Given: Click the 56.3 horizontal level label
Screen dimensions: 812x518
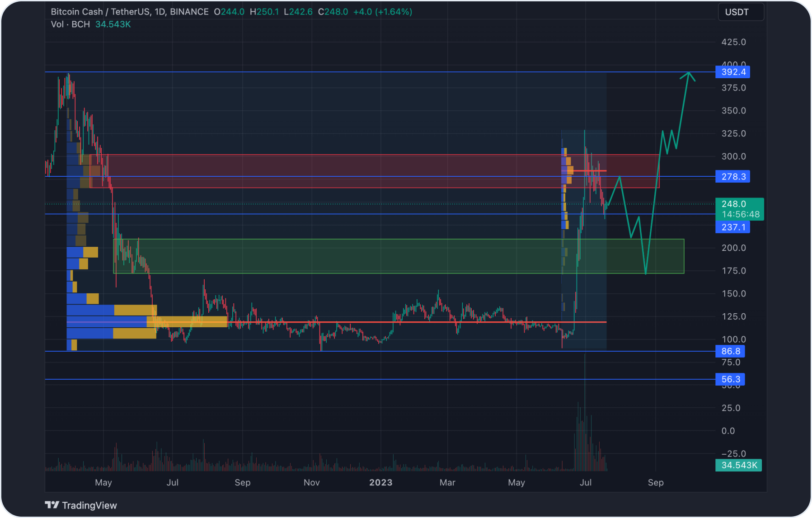Looking at the screenshot, I should point(730,379).
